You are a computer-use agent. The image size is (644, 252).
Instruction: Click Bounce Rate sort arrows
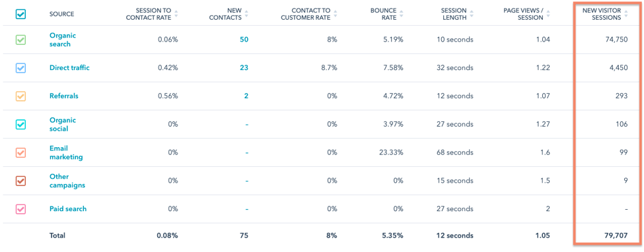coord(402,14)
